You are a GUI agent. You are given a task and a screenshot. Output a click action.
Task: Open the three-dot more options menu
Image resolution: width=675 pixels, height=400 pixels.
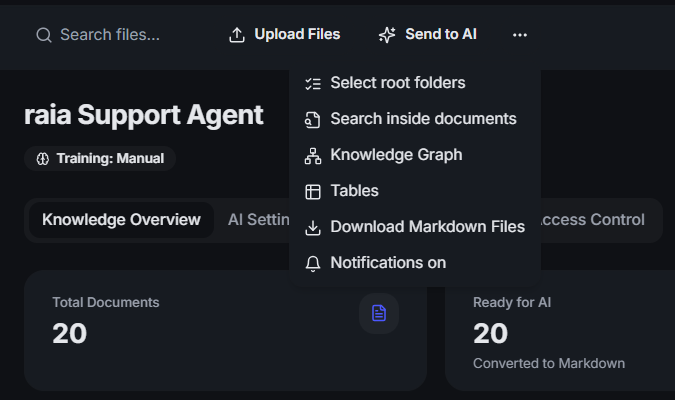pyautogui.click(x=520, y=35)
